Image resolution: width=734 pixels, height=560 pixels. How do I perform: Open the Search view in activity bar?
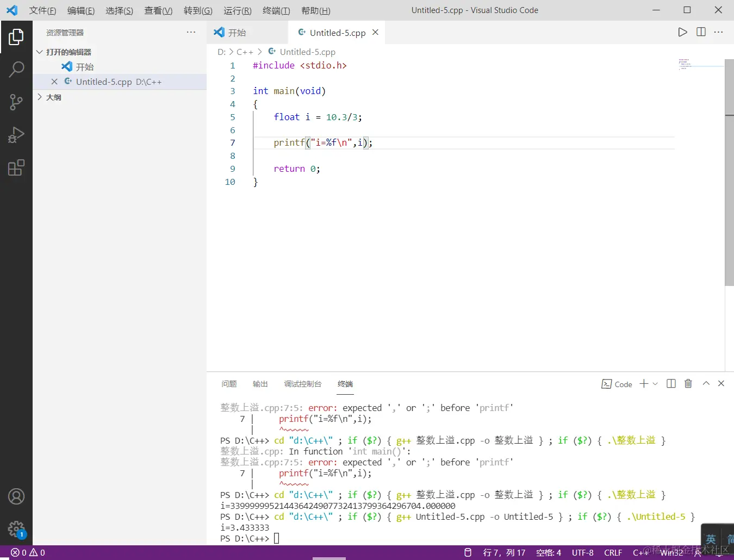(16, 69)
